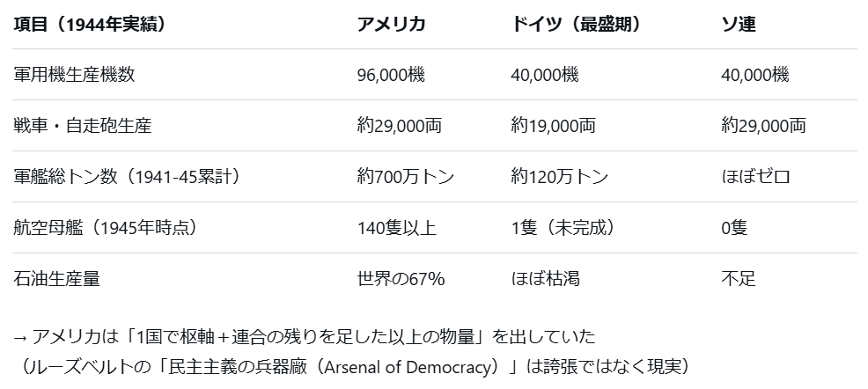Screen dimensions: 868x389
Task: Select the 0隻 cell
Action: click(x=734, y=228)
